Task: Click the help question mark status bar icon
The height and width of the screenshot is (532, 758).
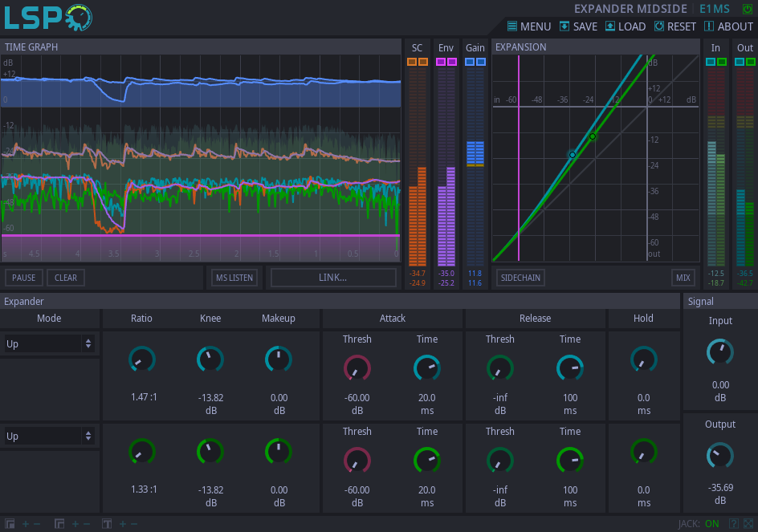Action: click(734, 524)
